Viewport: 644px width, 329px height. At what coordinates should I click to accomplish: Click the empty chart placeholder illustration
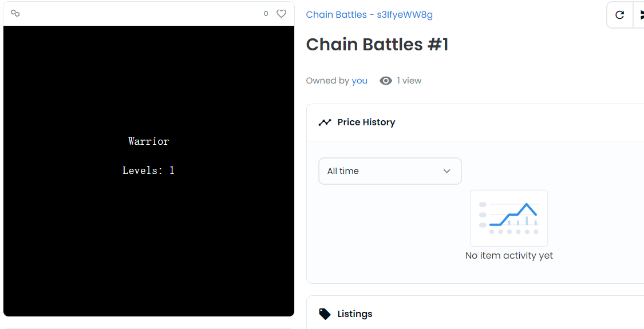(x=509, y=218)
